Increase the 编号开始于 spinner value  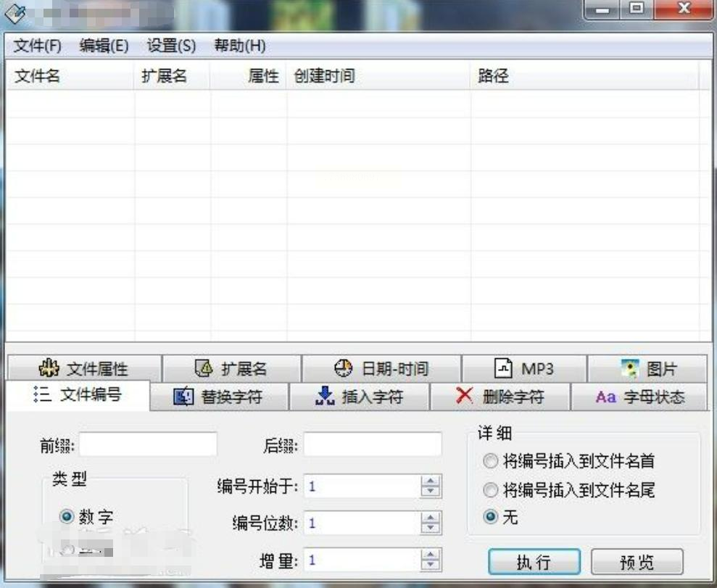click(431, 481)
